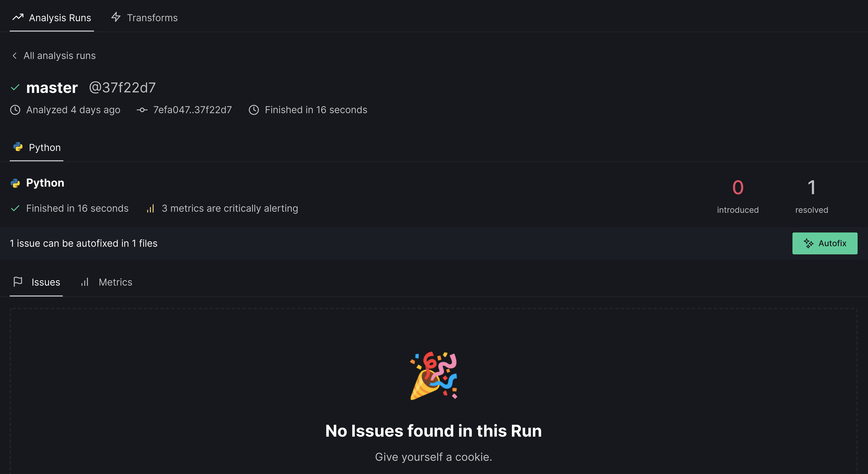Image resolution: width=868 pixels, height=474 pixels.
Task: Click the clock icon near analyzed time
Action: [16, 110]
